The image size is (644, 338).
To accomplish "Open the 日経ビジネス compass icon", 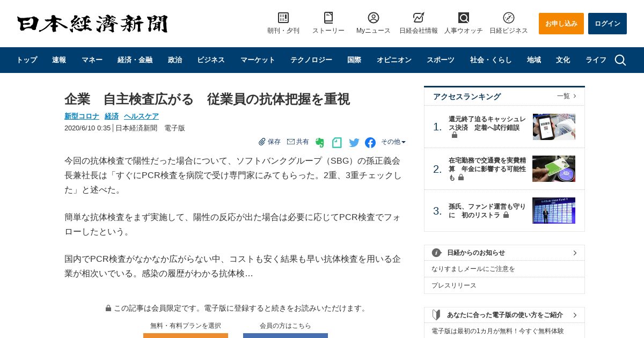I will 509,18.
